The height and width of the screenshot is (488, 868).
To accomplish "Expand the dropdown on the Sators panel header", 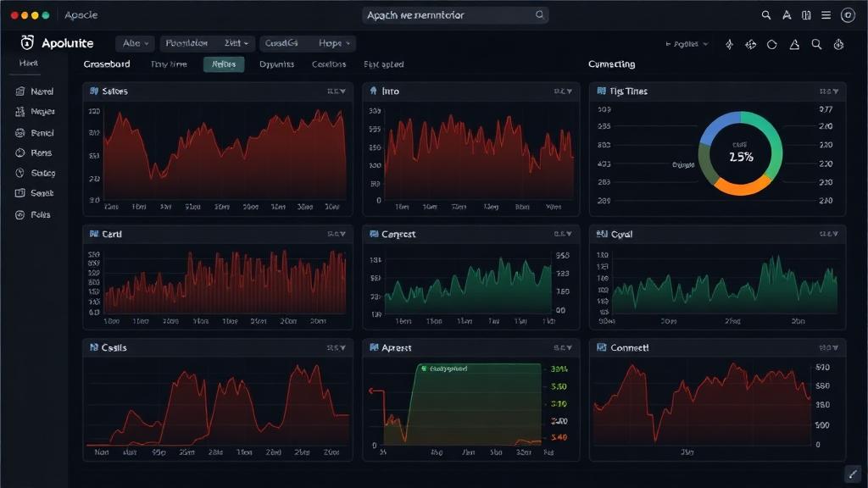I will point(342,91).
